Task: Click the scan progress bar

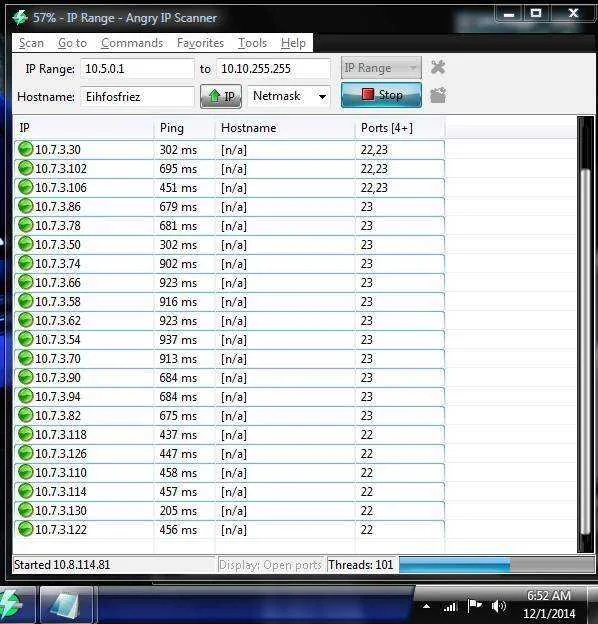Action: 497,565
